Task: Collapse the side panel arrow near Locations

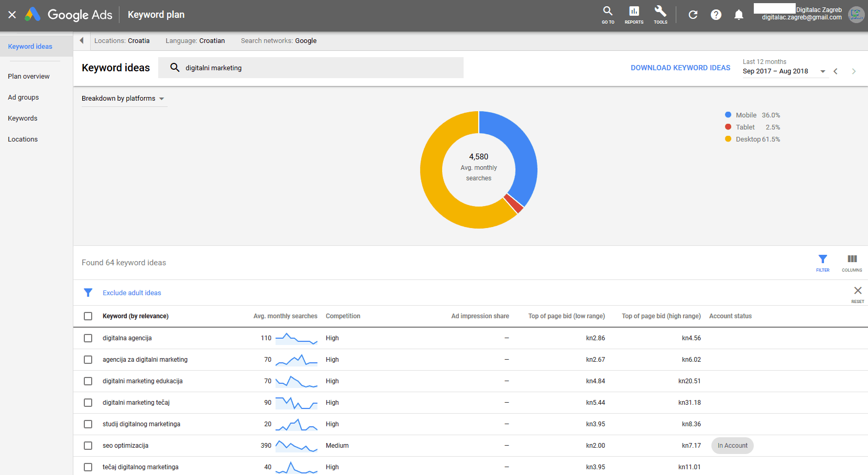Action: click(82, 40)
